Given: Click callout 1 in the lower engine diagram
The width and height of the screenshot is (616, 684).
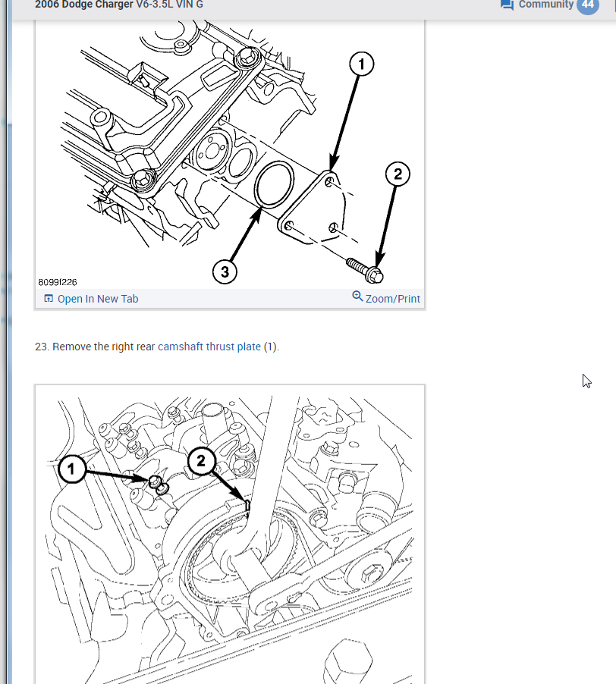Looking at the screenshot, I should pos(72,469).
